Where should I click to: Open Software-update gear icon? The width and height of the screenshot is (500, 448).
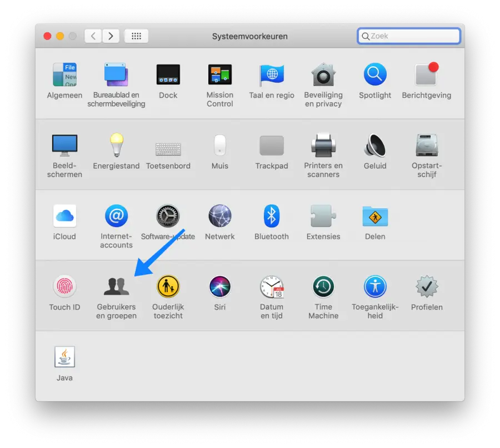[x=168, y=216]
